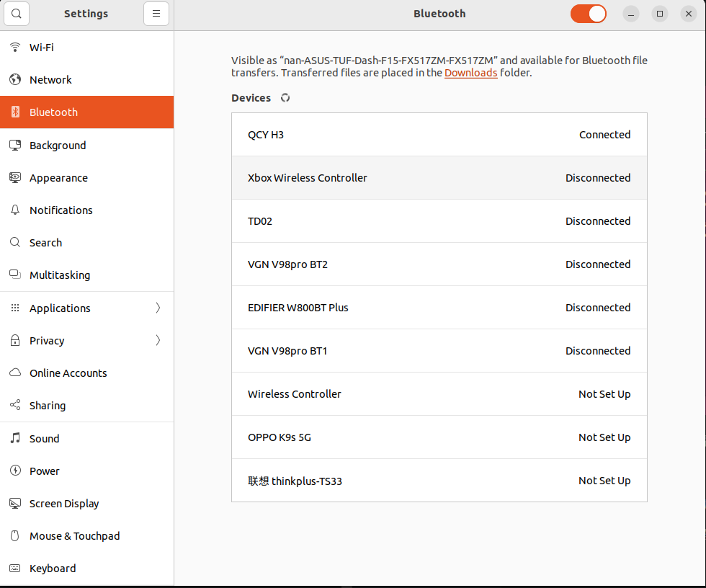Open the hamburger menu in Settings header
The height and width of the screenshot is (588, 706).
coord(156,14)
